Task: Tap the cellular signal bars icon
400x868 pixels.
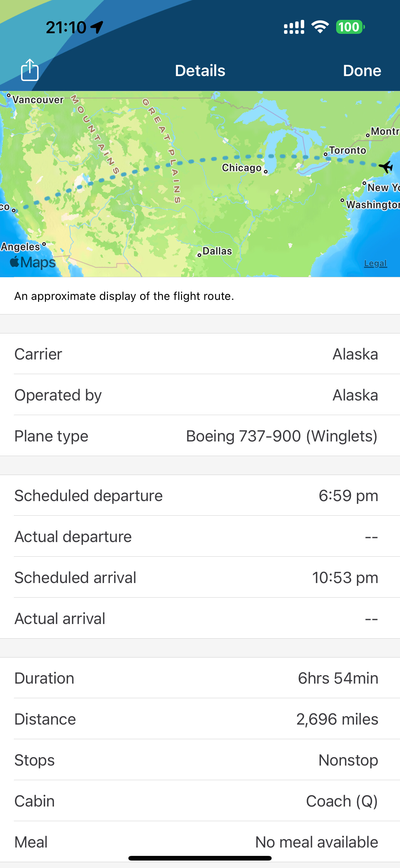Action: 294,27
